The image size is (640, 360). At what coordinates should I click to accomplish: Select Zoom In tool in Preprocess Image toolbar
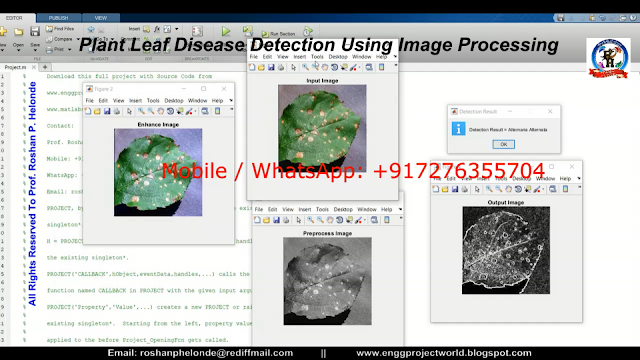(x=311, y=220)
